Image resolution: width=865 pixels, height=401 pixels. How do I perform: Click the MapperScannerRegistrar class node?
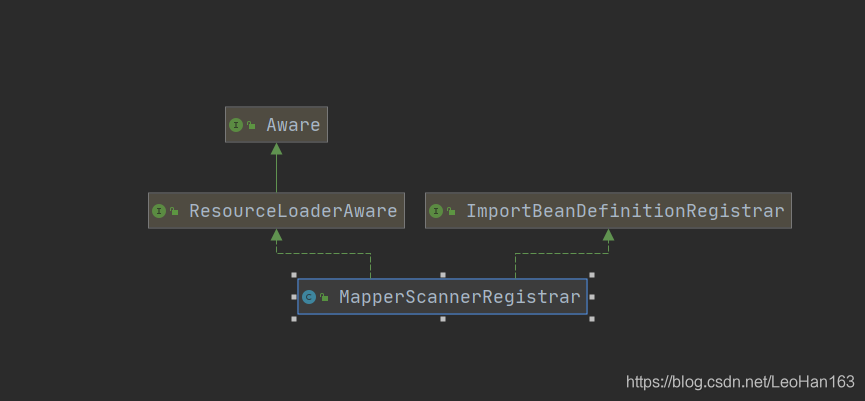pos(442,297)
